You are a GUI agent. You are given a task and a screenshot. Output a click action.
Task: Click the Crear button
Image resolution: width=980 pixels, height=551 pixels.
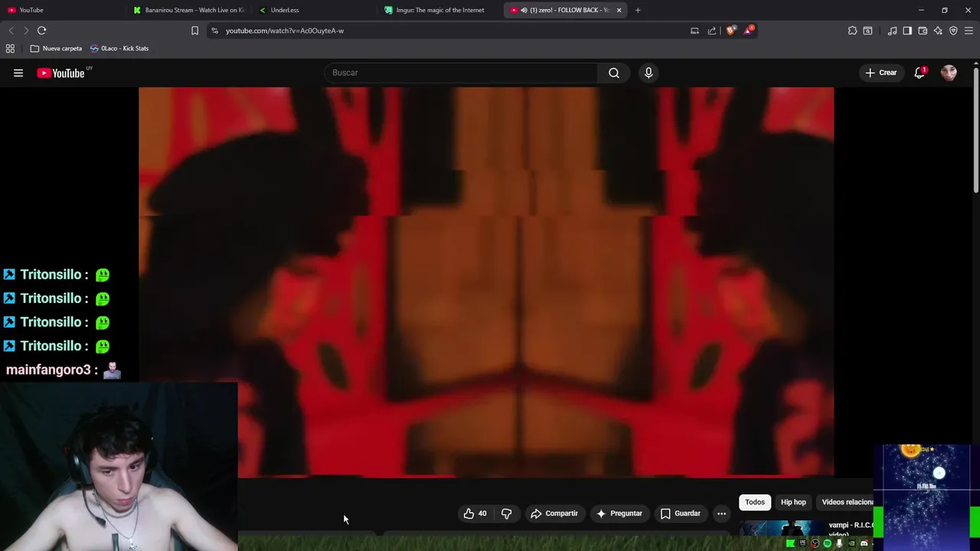tap(880, 73)
